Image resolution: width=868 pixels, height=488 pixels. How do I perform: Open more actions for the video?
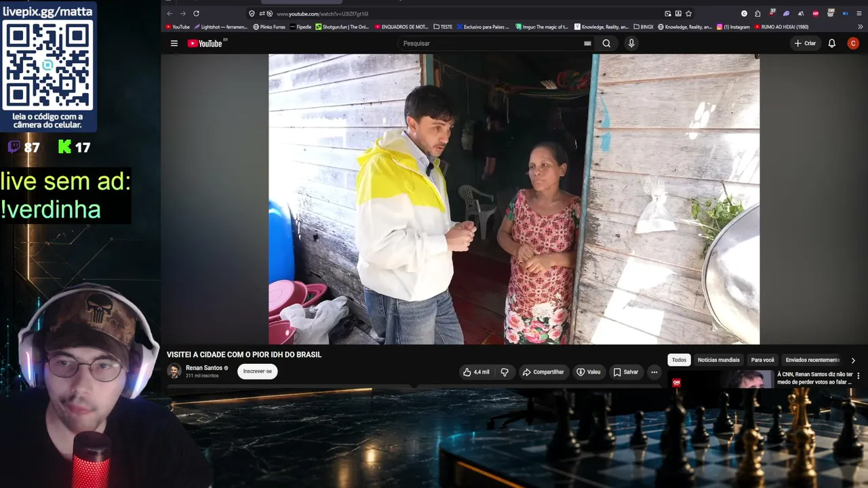tap(654, 372)
